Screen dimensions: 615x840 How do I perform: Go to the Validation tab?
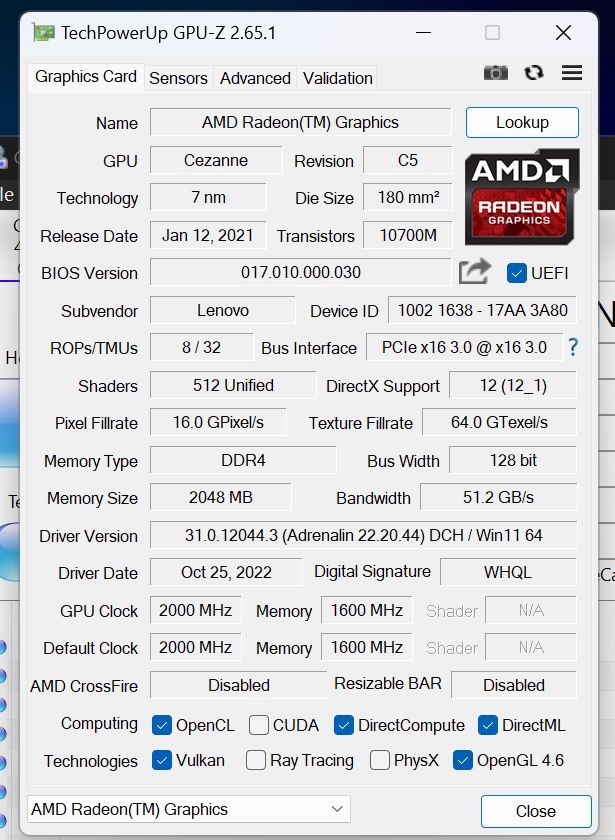(338, 78)
